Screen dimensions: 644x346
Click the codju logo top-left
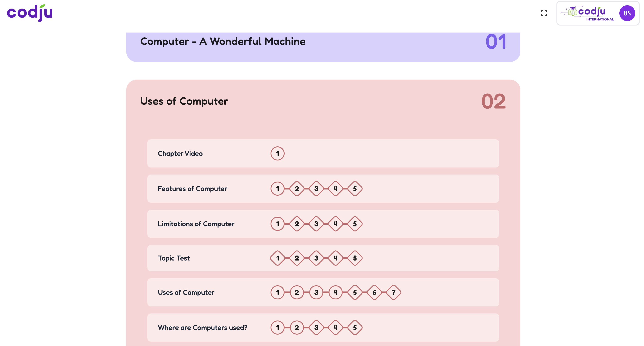[x=29, y=13]
